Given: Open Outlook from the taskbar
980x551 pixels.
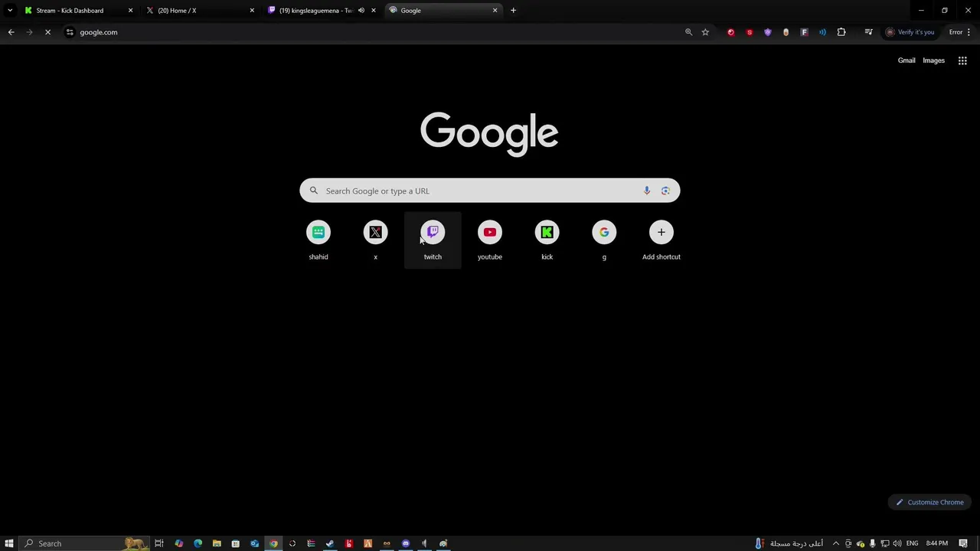Looking at the screenshot, I should (x=254, y=543).
